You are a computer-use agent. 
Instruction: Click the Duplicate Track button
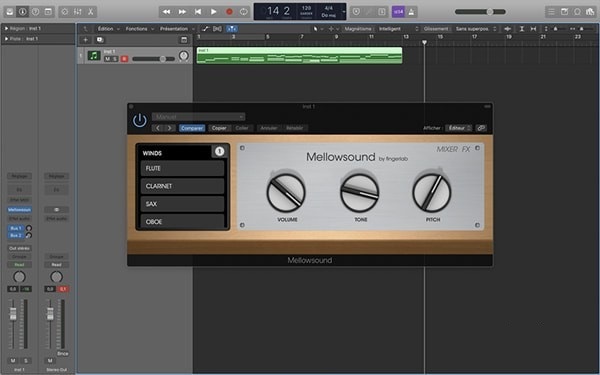(x=100, y=40)
